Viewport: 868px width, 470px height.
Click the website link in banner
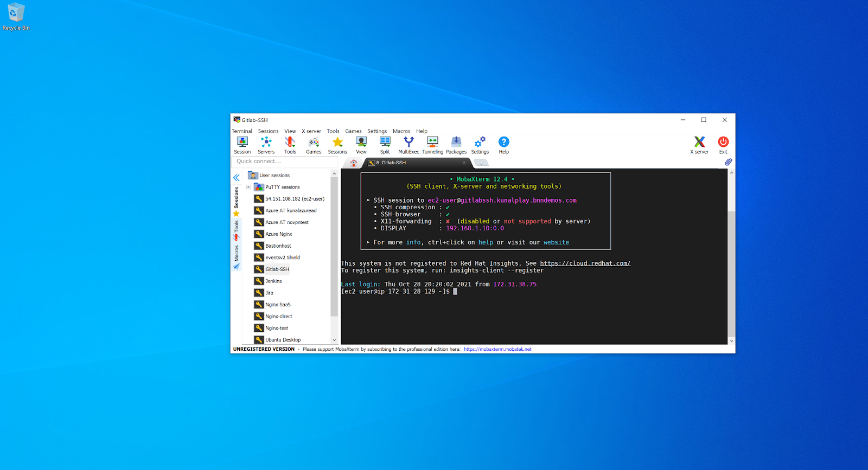(556, 242)
